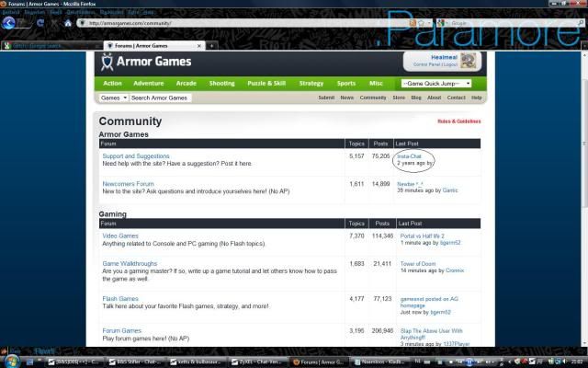Open the About link in the subnav
This screenshot has width=588, height=368.
click(x=434, y=98)
